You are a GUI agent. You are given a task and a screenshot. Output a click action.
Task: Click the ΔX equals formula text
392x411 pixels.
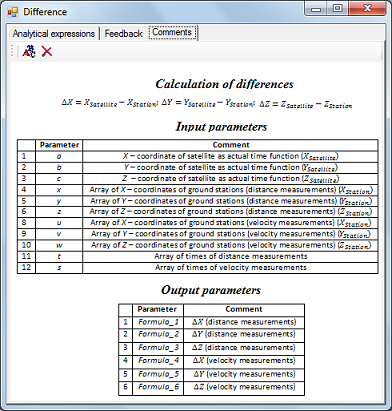tap(109, 103)
